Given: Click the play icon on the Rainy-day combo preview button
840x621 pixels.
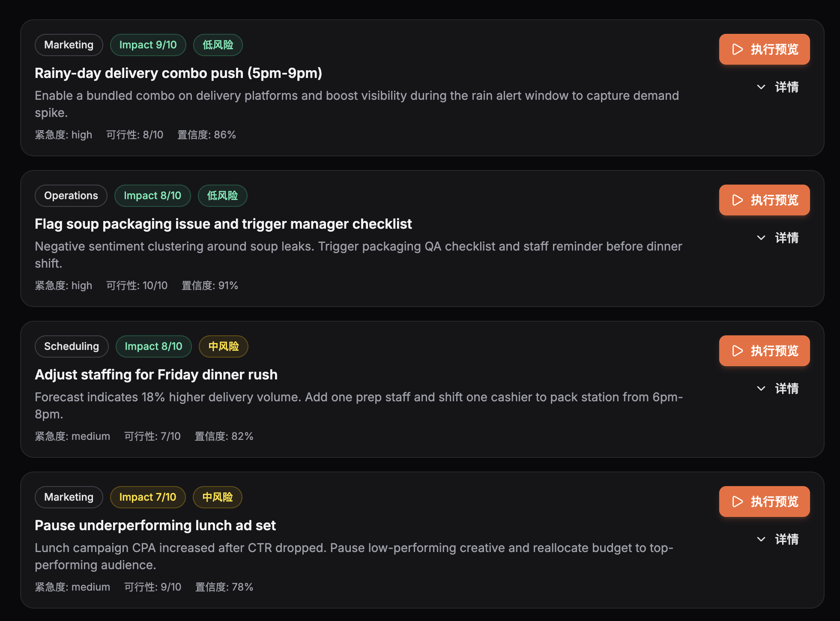Looking at the screenshot, I should point(738,49).
